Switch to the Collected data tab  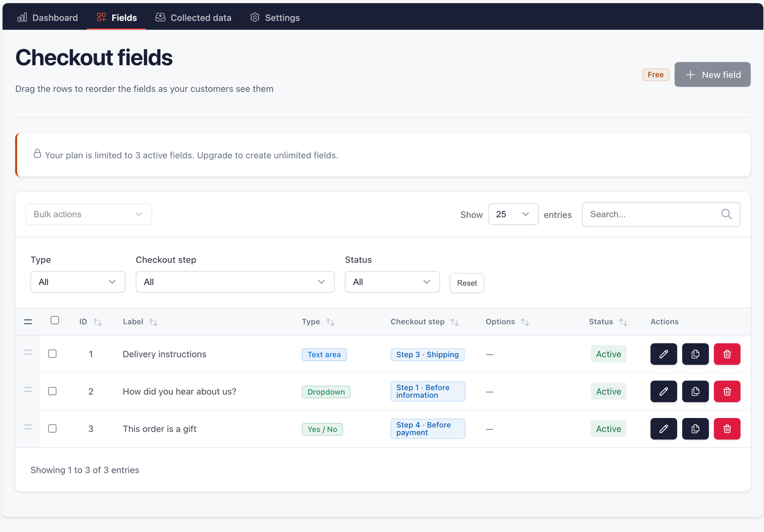[x=193, y=18]
